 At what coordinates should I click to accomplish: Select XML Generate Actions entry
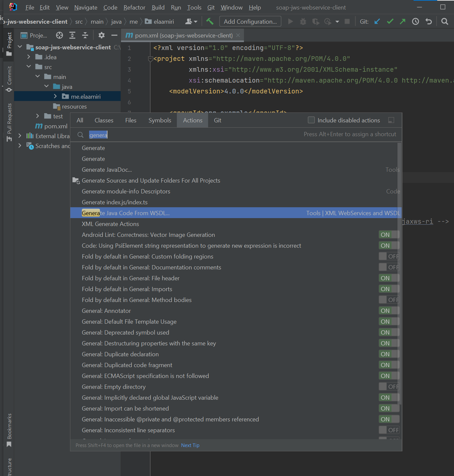[x=235, y=224]
